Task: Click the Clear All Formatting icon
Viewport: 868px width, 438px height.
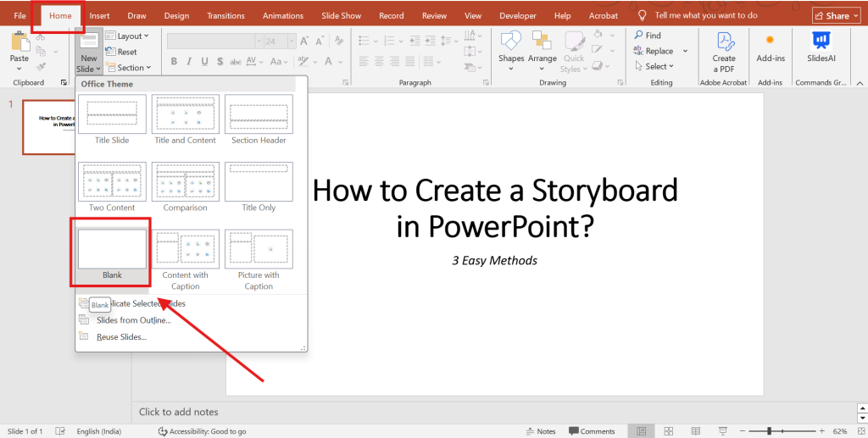Action: (x=339, y=41)
